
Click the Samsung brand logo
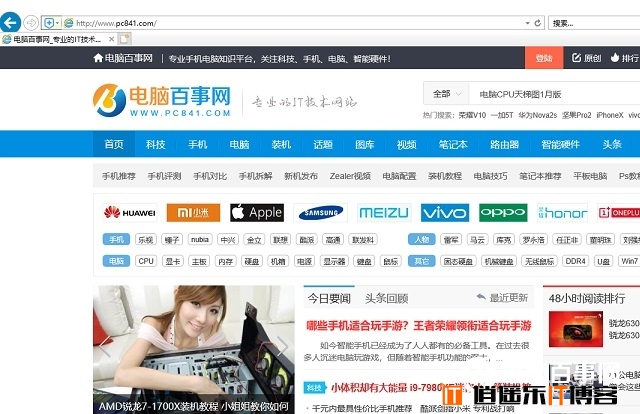pos(320,213)
